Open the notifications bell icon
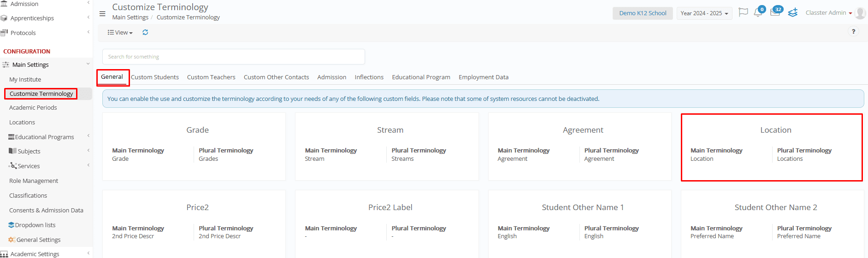This screenshot has height=258, width=868. point(758,12)
